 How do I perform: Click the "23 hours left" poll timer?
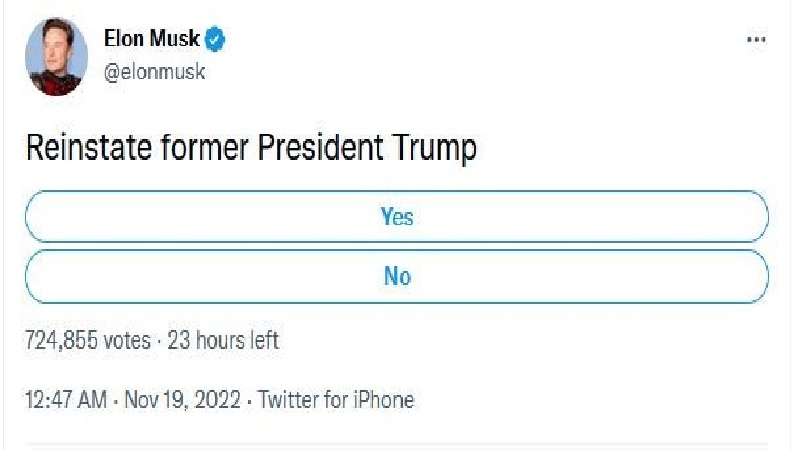click(222, 340)
